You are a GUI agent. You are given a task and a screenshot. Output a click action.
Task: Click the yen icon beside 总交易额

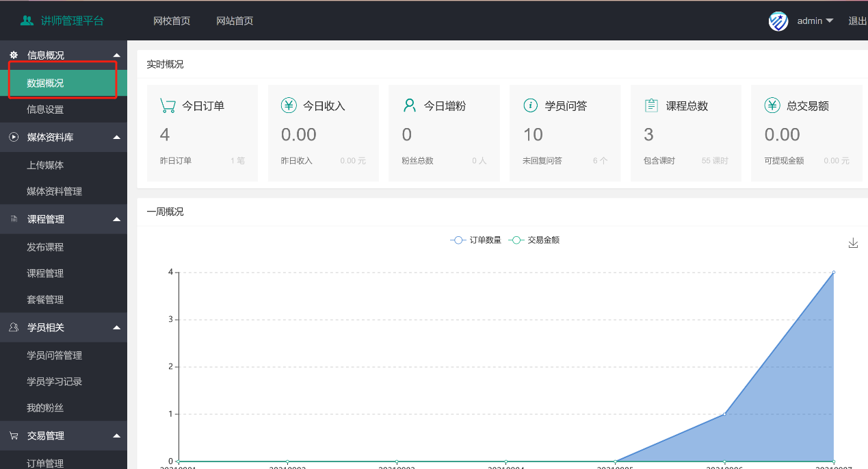[772, 105]
